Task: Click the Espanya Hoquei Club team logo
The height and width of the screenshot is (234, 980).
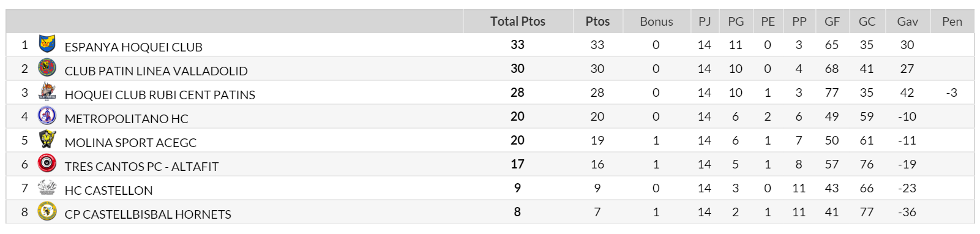Action: pyautogui.click(x=47, y=44)
